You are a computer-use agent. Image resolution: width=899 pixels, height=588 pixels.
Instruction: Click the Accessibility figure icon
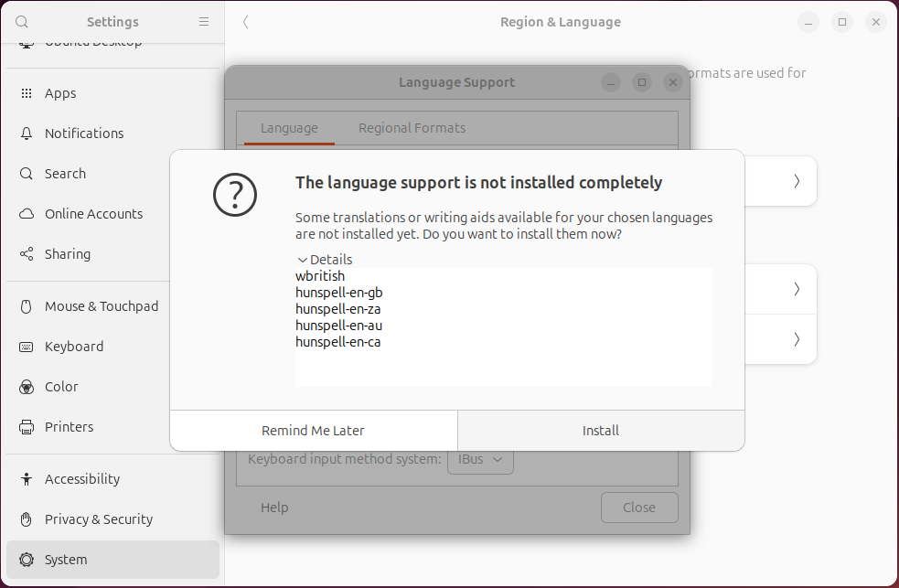[27, 479]
